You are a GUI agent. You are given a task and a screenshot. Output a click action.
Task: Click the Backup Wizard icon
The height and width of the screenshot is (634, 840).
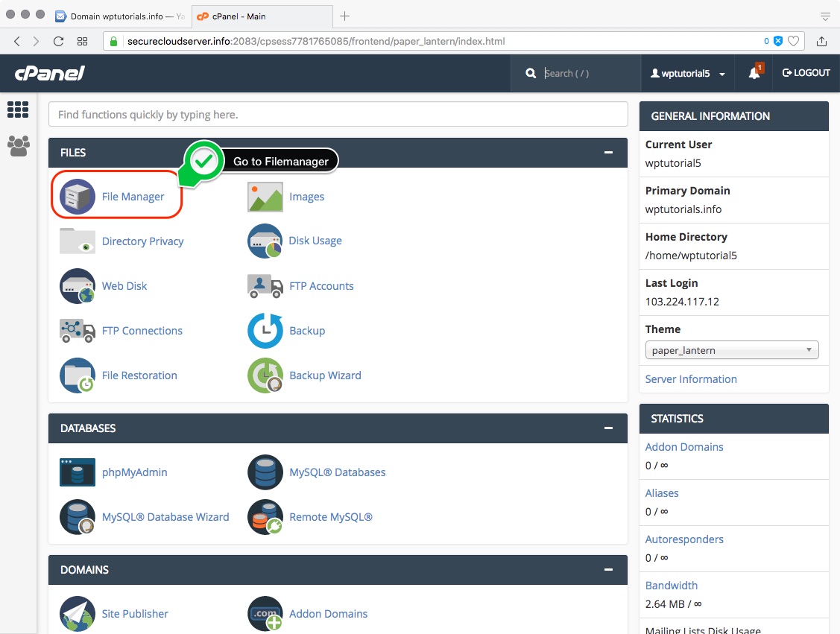[x=265, y=375]
